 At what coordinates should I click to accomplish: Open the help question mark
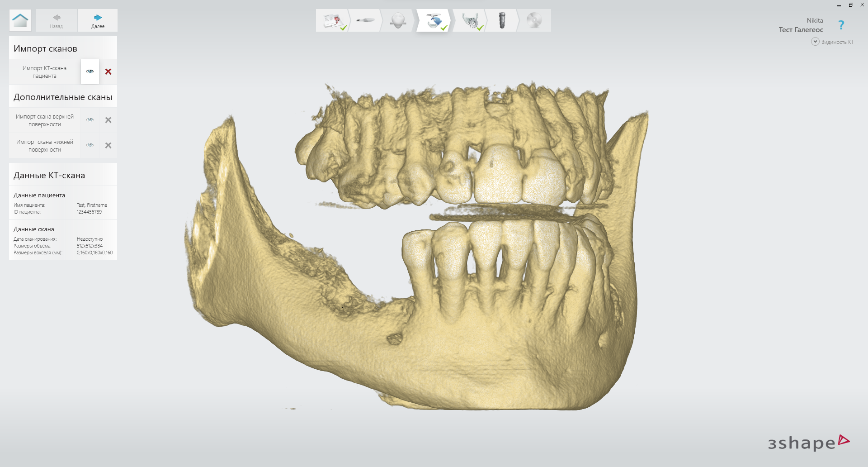click(841, 25)
